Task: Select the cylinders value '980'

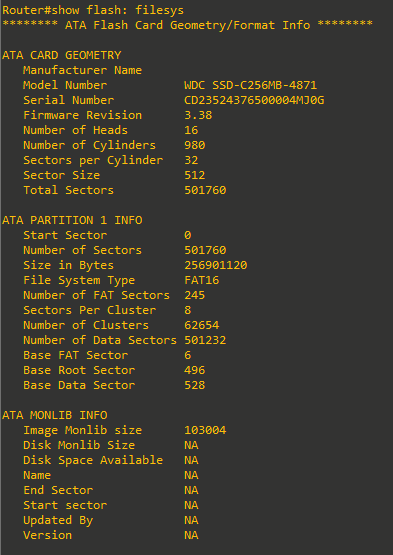Action: (x=195, y=145)
